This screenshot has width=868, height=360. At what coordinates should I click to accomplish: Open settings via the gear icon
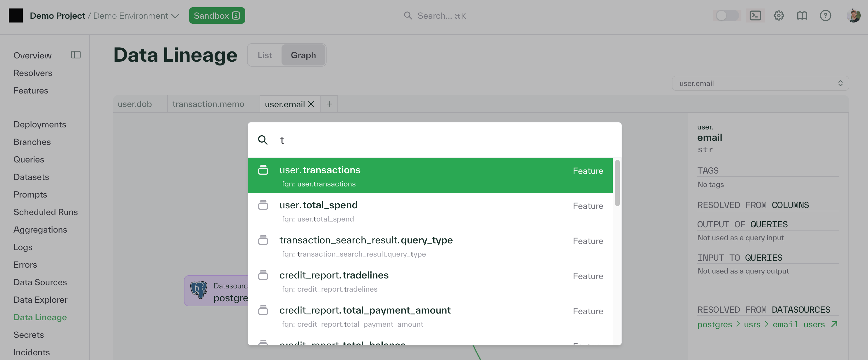[x=779, y=15]
